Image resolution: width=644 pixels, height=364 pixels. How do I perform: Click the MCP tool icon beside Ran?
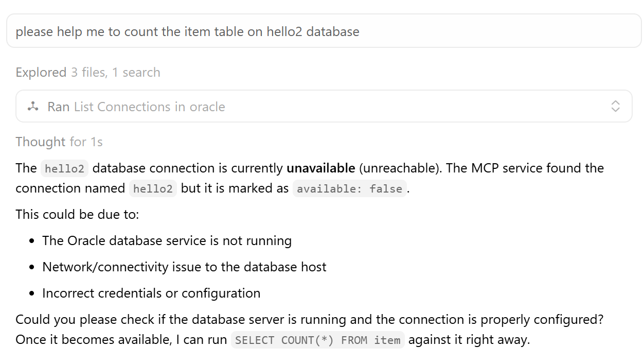click(33, 107)
